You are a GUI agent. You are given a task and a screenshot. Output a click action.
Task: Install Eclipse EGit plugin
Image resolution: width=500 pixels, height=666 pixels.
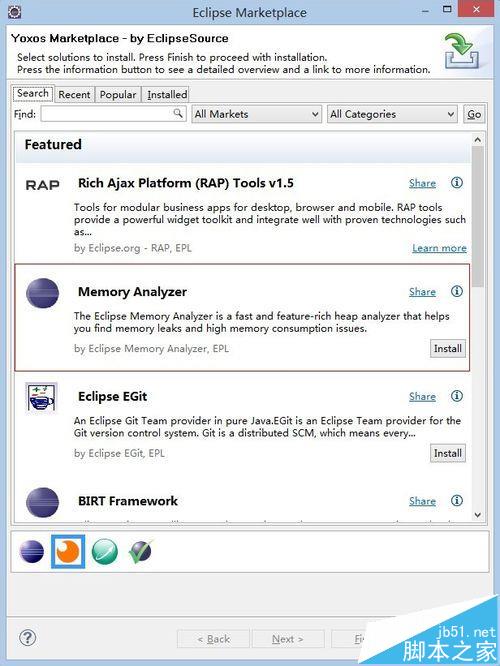pyautogui.click(x=448, y=453)
